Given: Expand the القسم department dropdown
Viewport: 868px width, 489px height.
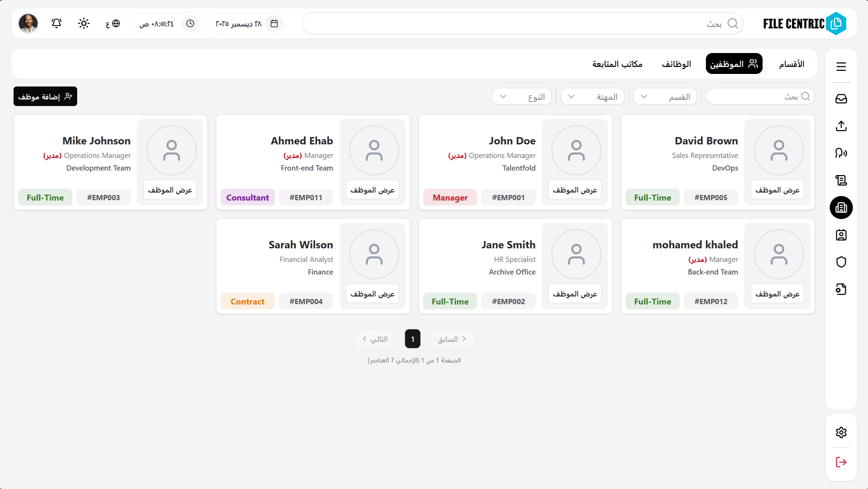Looking at the screenshot, I should pos(664,97).
